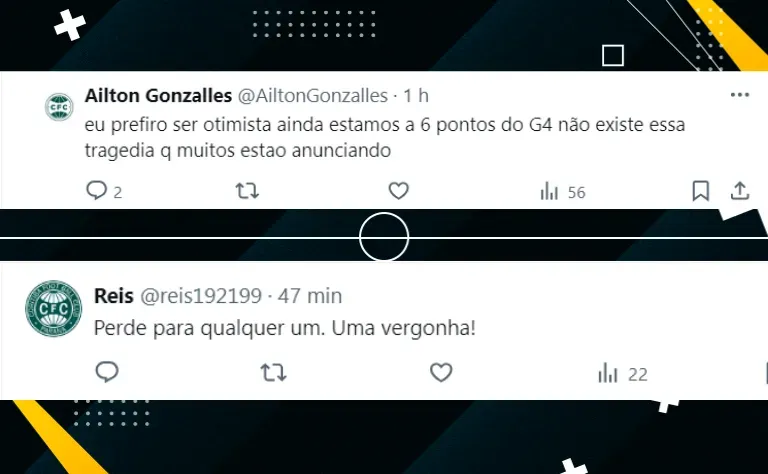Retweet Ailton Gonzalles' post
The image size is (768, 474).
click(x=247, y=190)
